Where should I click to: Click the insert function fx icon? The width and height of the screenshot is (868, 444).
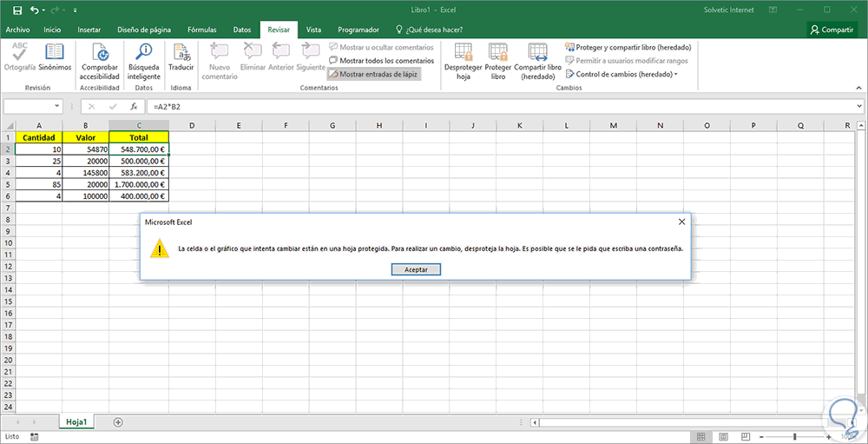point(134,106)
